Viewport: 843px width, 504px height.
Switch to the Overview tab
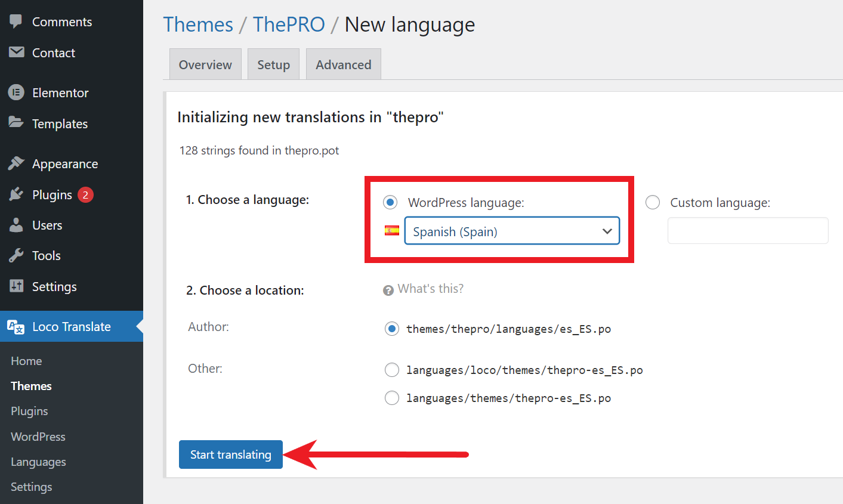pyautogui.click(x=205, y=64)
